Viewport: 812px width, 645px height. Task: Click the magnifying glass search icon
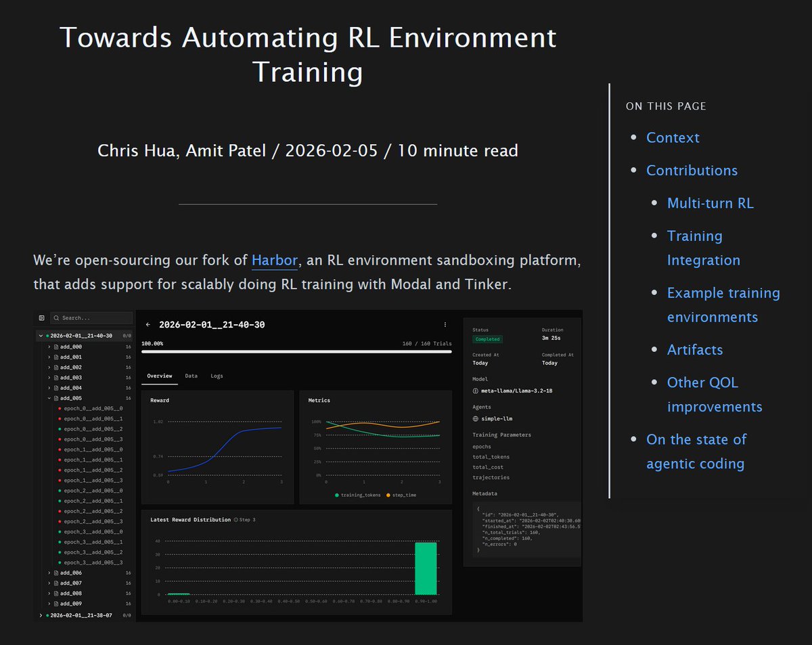tap(57, 317)
